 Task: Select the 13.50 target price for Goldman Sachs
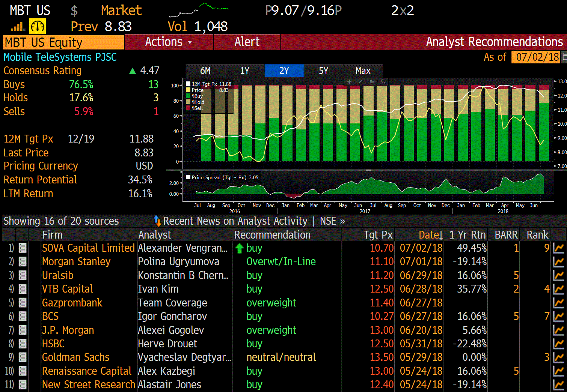coord(382,357)
